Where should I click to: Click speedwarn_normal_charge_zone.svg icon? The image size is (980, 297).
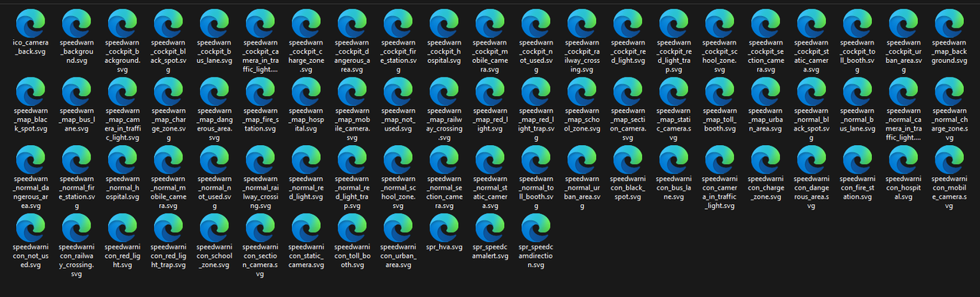[x=950, y=91]
